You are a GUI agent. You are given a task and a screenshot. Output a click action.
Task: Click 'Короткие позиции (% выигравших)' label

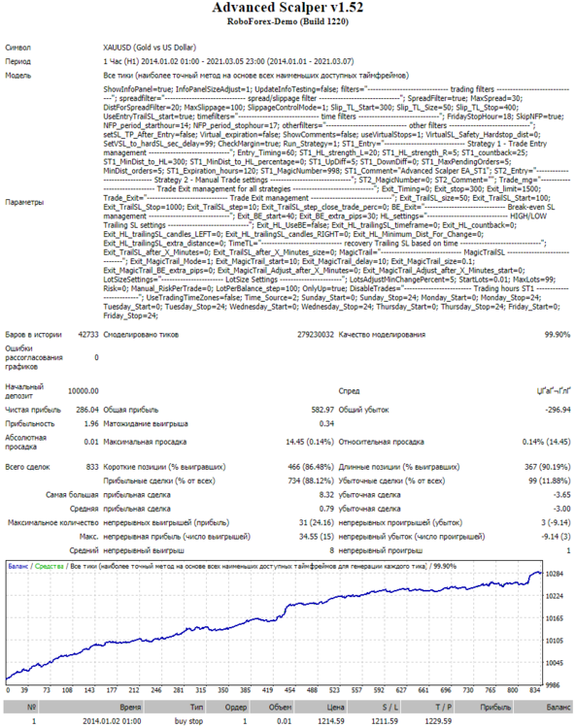coord(164,467)
